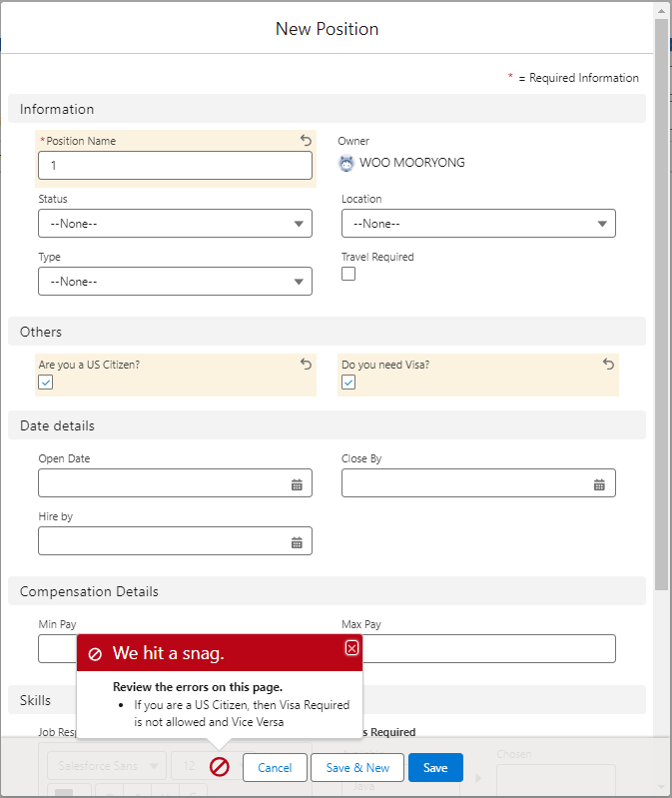Click the red error icon in footer
672x798 pixels.
[x=220, y=767]
